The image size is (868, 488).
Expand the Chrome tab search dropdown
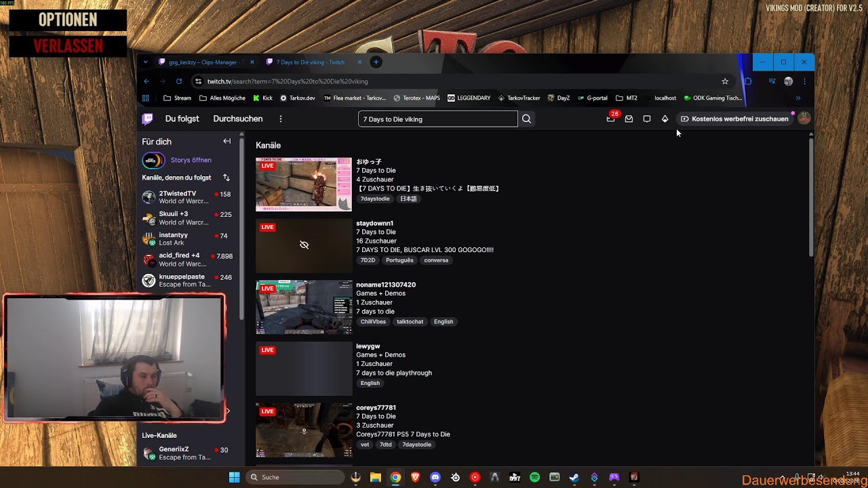[145, 62]
